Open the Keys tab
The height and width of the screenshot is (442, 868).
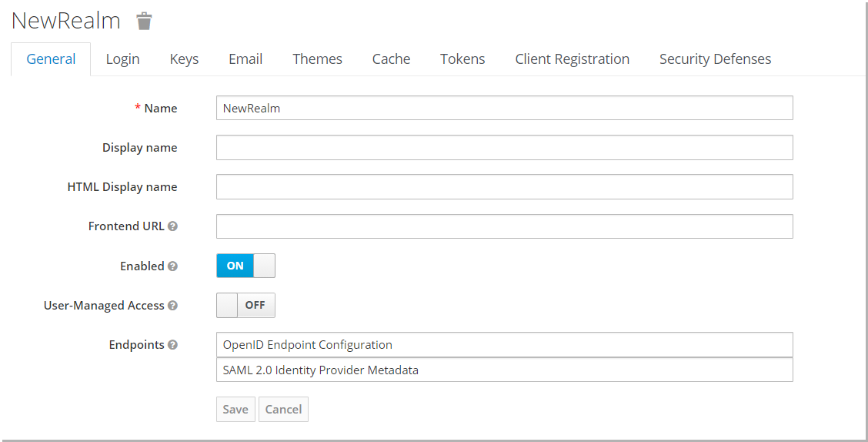point(184,59)
